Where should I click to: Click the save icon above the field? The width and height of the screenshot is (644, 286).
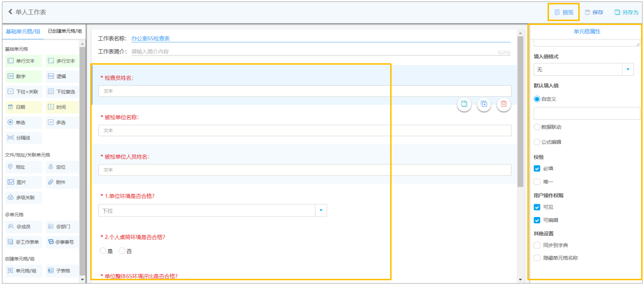coord(464,104)
